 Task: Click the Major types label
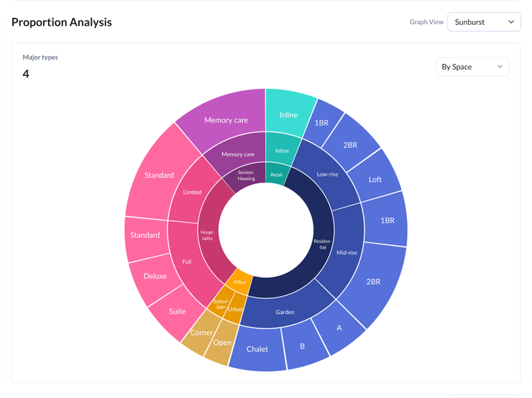click(40, 57)
